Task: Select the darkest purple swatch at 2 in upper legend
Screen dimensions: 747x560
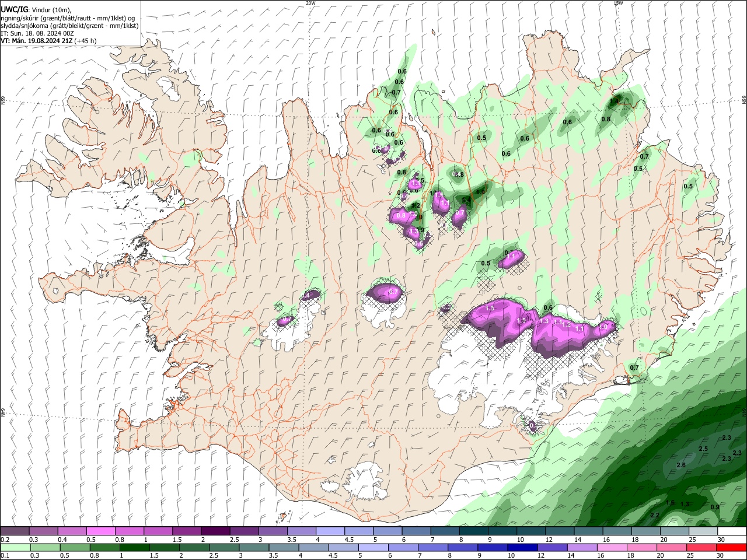Action: tap(215, 531)
